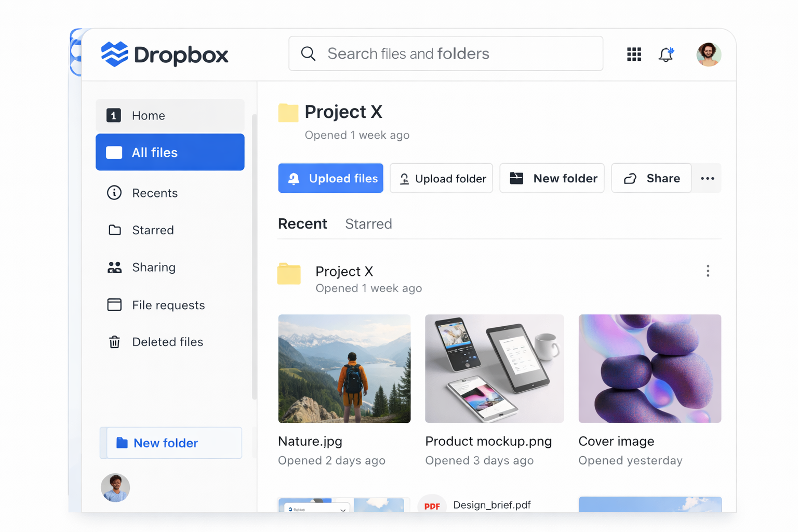Viewport: 798px width, 532px height.
Task: Expand the dropdown on the bottom-left thumbnail
Action: click(x=343, y=510)
